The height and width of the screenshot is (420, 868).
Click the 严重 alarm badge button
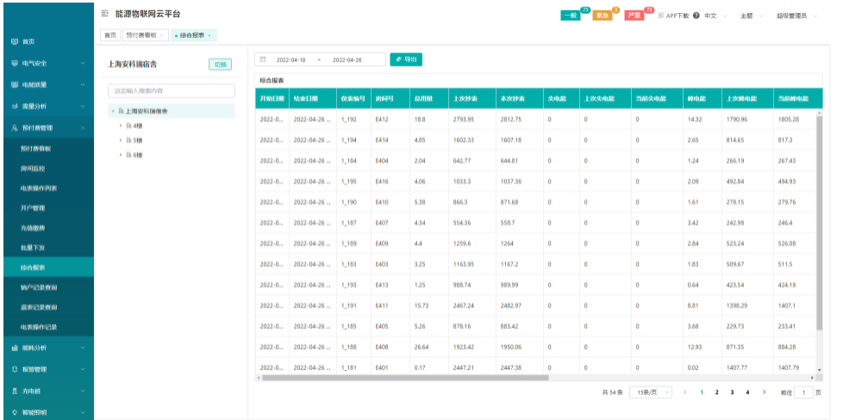[x=634, y=16]
